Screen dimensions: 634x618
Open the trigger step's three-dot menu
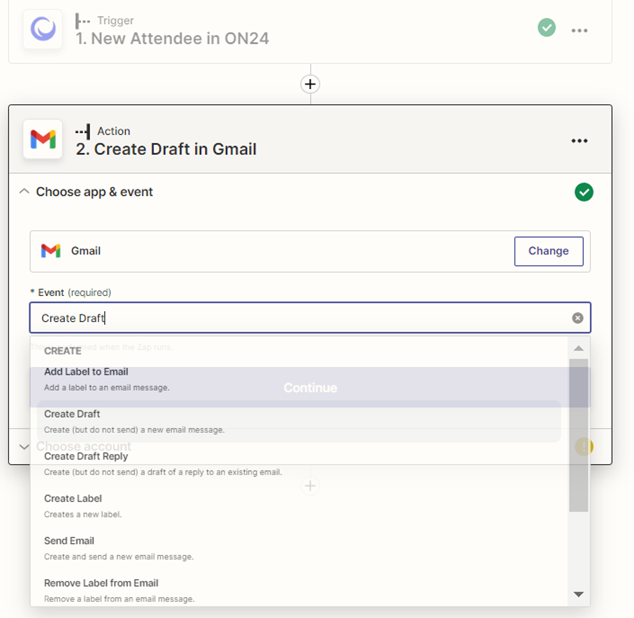tap(579, 30)
